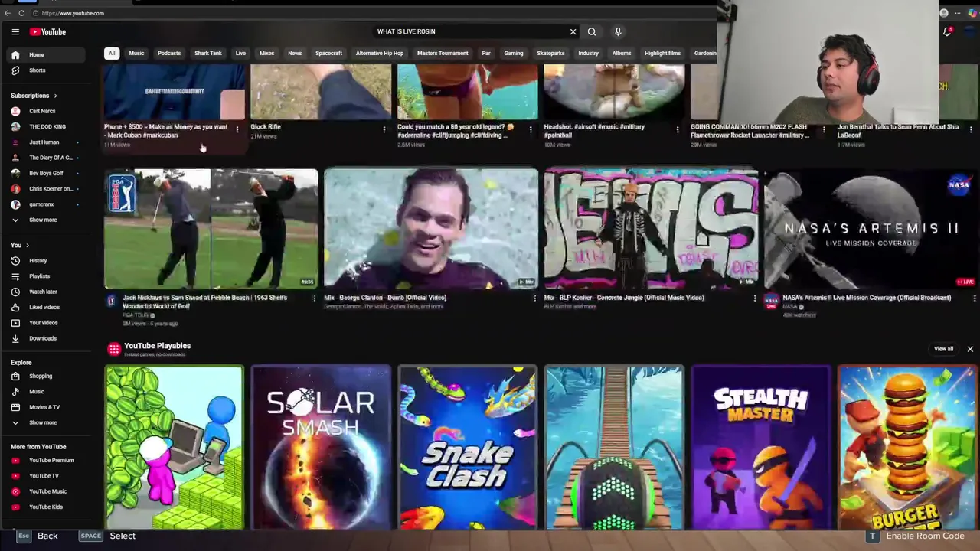This screenshot has height=551, width=980.
Task: Select the All filter chip
Action: pyautogui.click(x=112, y=54)
